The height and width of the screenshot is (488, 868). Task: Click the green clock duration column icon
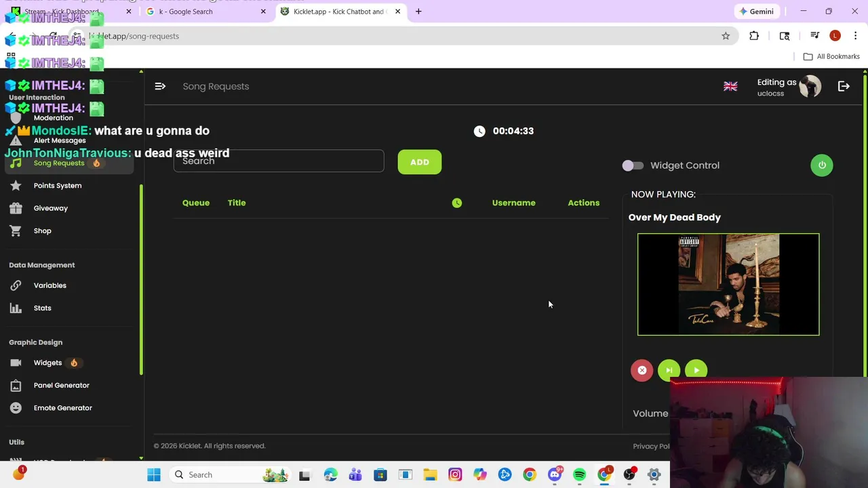[457, 203]
